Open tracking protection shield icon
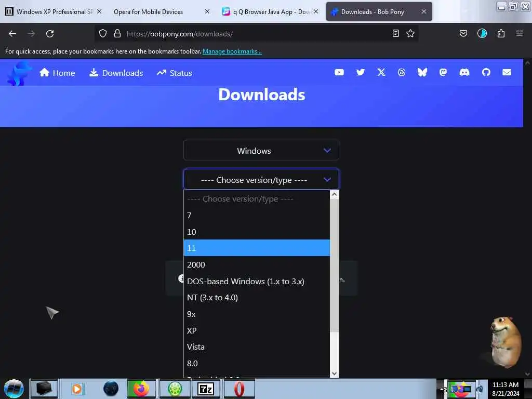 [103, 34]
